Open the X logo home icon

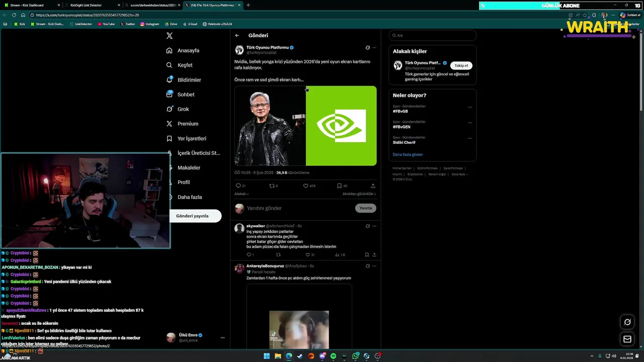[170, 36]
